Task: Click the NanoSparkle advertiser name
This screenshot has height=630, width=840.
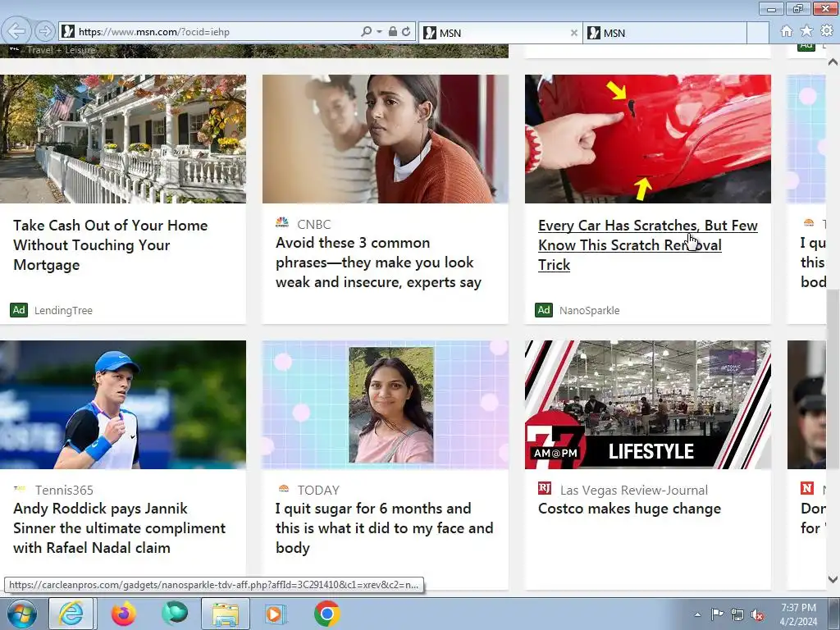Action: (589, 310)
